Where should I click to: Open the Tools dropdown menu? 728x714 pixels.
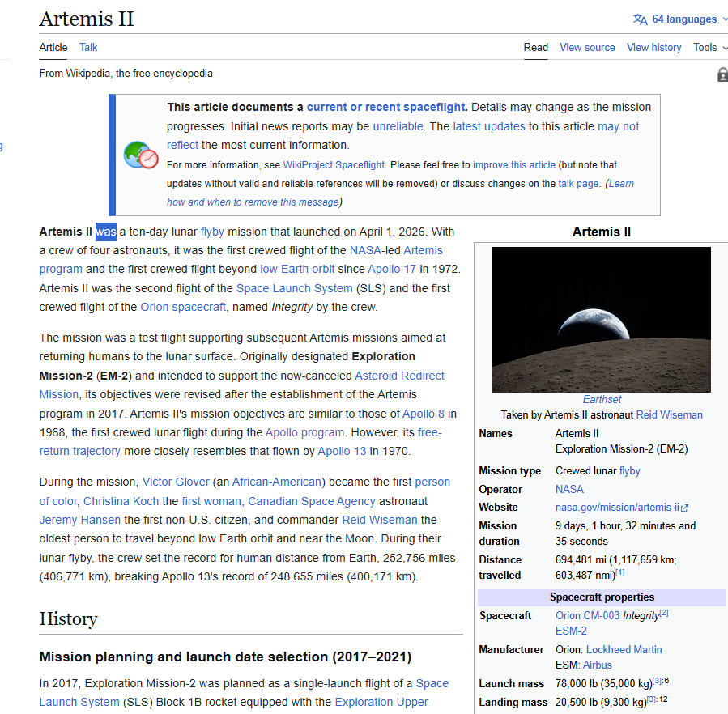coord(705,48)
